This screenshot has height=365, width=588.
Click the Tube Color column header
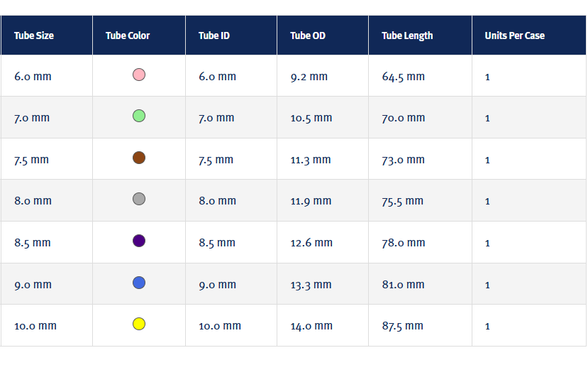[x=128, y=36]
